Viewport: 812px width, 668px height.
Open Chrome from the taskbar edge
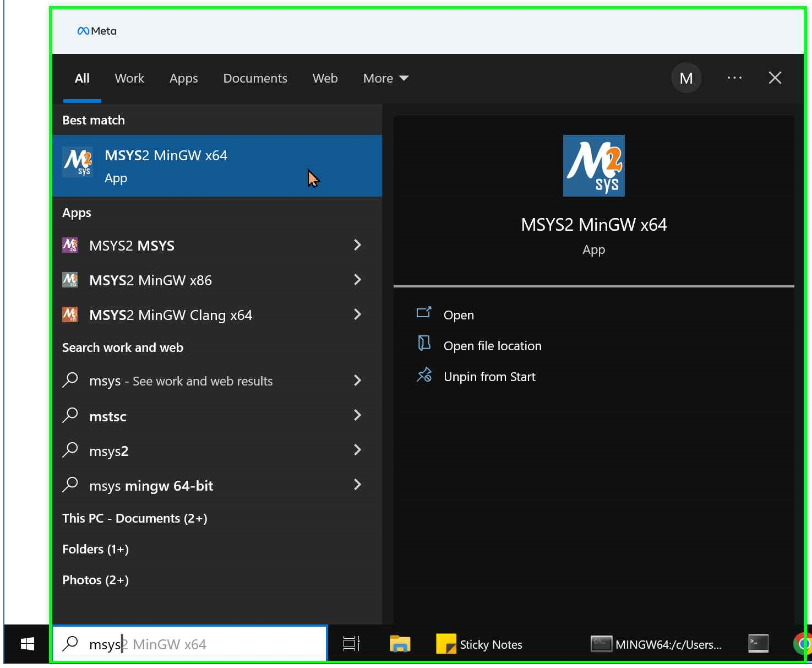click(803, 643)
